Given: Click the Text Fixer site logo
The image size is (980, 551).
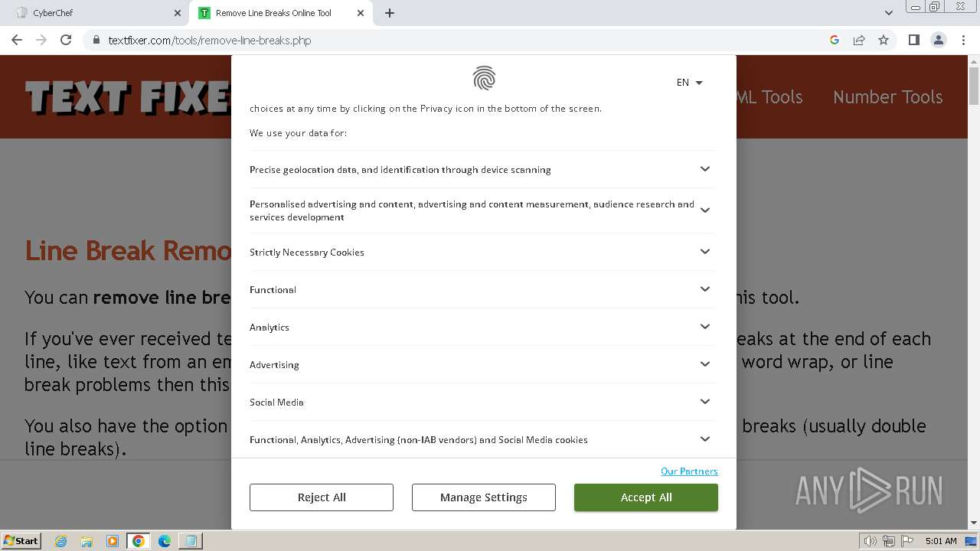Looking at the screenshot, I should [128, 98].
